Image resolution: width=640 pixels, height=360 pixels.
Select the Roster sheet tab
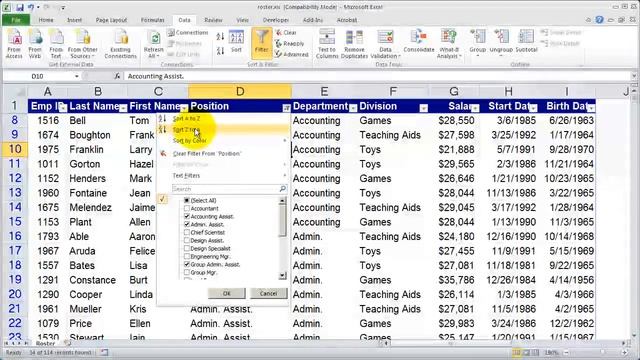[x=45, y=344]
